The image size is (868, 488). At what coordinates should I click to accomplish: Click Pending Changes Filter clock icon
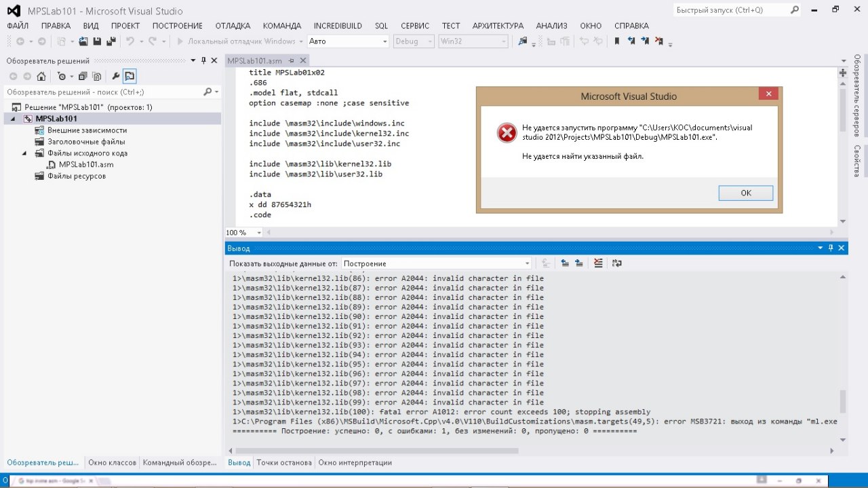(62, 76)
